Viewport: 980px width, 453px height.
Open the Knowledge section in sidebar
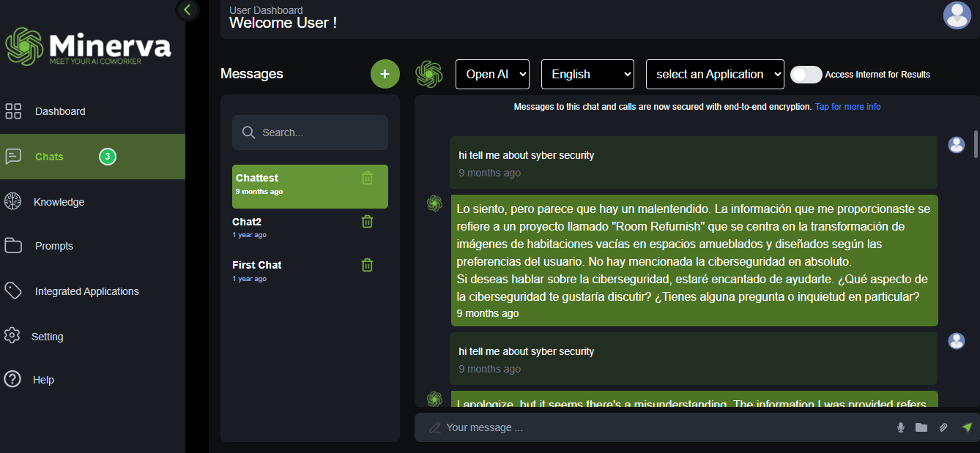[59, 202]
